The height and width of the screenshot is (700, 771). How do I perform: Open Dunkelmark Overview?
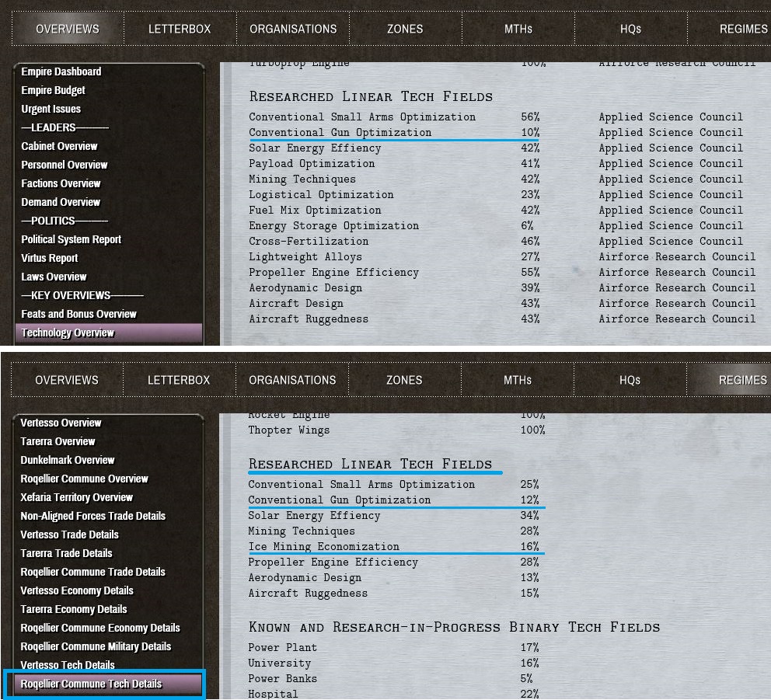pyautogui.click(x=68, y=461)
